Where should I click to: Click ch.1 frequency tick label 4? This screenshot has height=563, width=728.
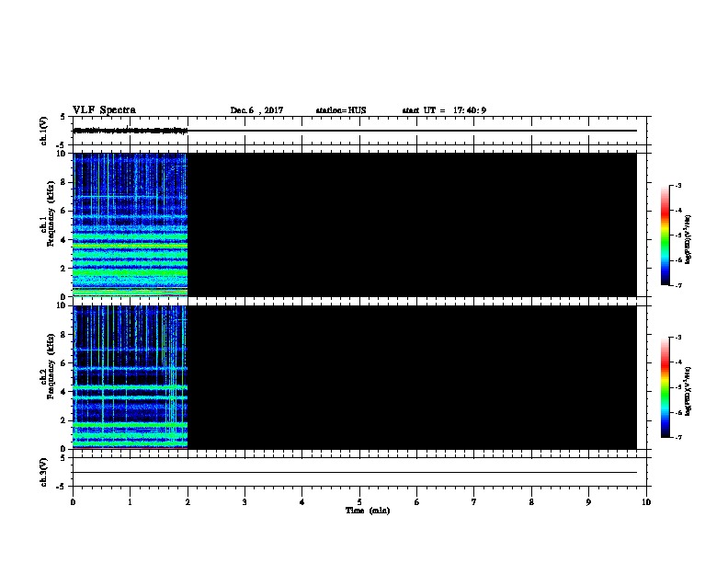(63, 240)
